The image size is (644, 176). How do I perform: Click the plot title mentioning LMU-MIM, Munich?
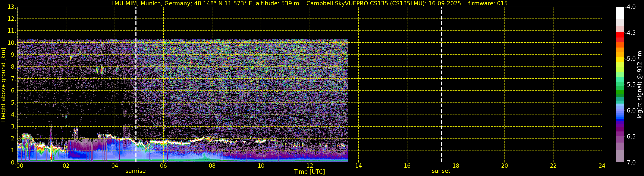click(310, 3)
